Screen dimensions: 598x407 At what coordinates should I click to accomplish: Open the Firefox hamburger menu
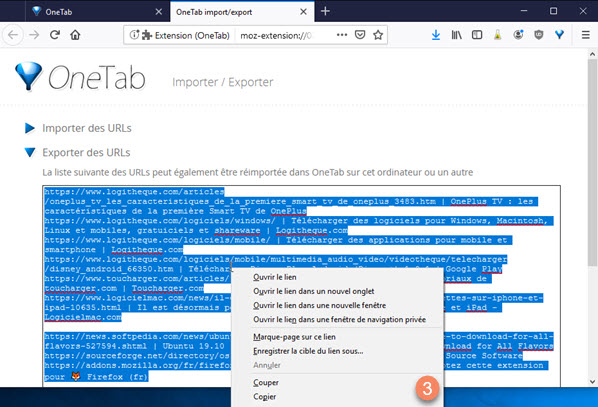pos(586,35)
